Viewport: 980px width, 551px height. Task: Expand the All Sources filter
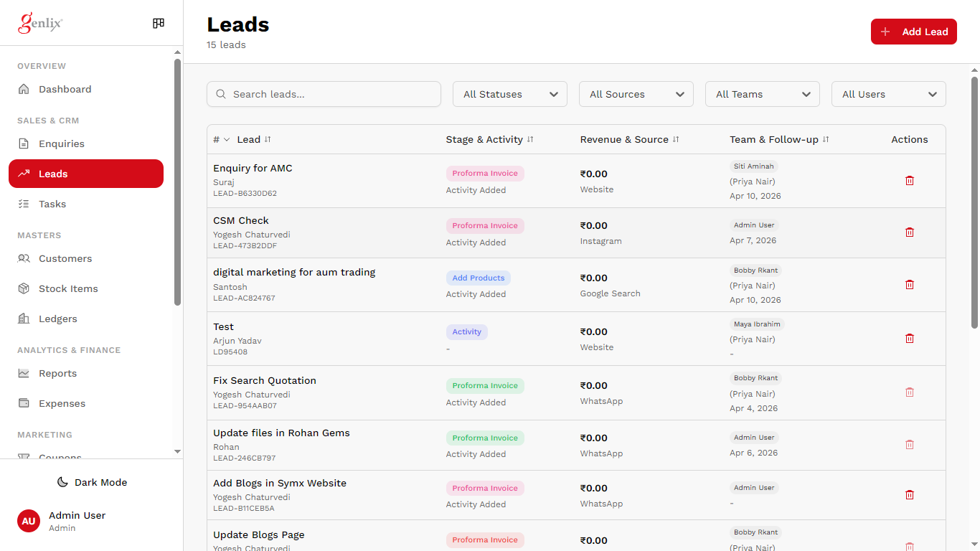pos(636,94)
